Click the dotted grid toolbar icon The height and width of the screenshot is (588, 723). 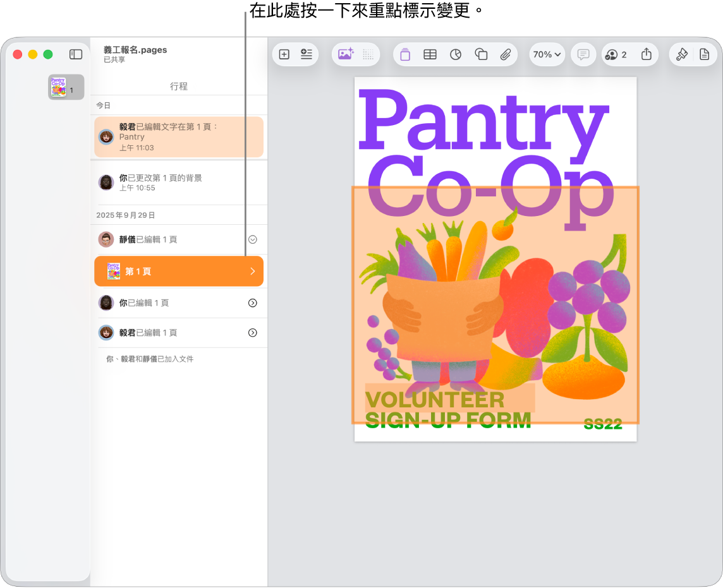point(368,54)
